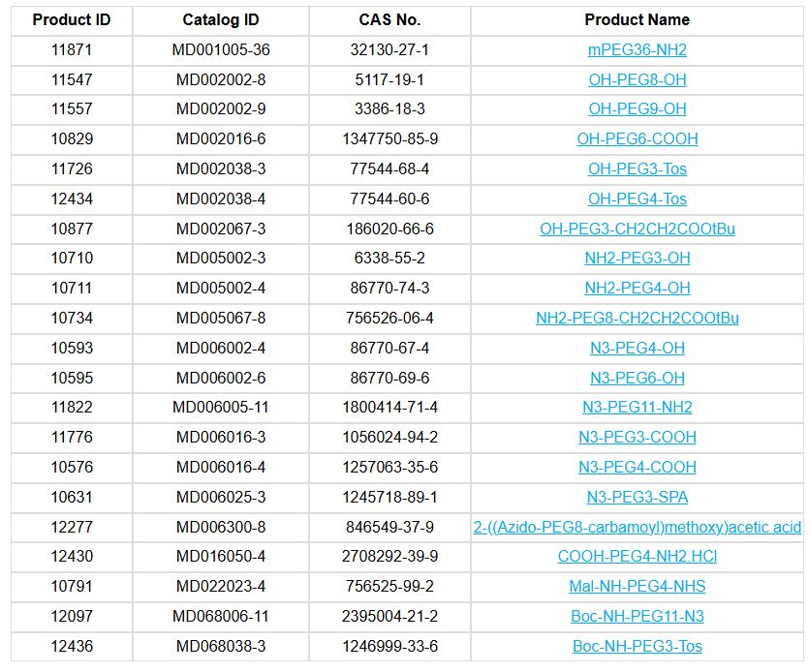This screenshot has width=809, height=672.
Task: Select CAS number 756525-99-2
Action: 389,586
